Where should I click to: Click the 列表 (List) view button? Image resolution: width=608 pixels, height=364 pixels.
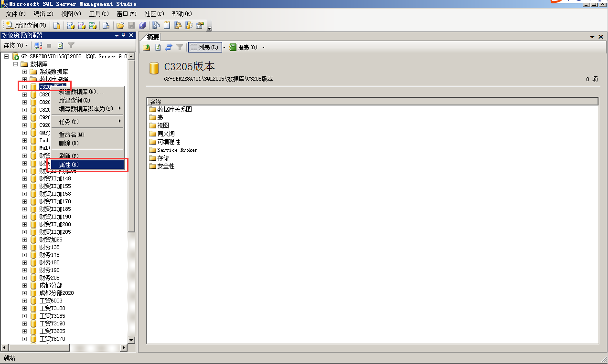tap(204, 47)
